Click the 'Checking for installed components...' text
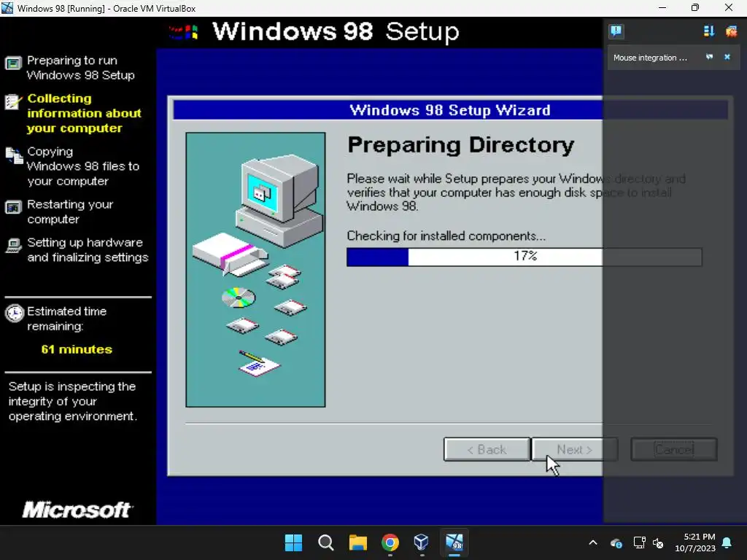 446,236
